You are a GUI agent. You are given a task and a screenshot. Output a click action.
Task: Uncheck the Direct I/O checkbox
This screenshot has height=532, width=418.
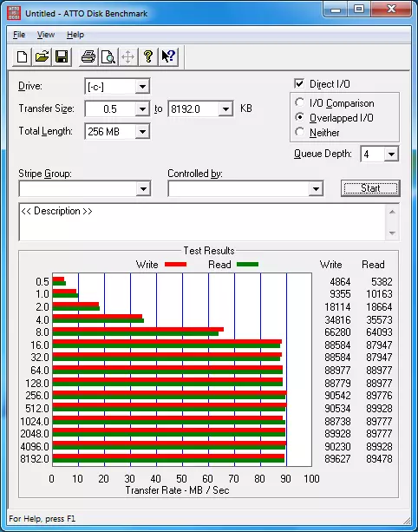[x=299, y=83]
